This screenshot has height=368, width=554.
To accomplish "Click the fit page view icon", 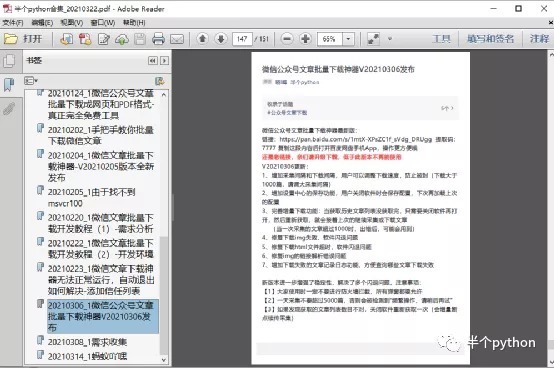I will click(373, 39).
